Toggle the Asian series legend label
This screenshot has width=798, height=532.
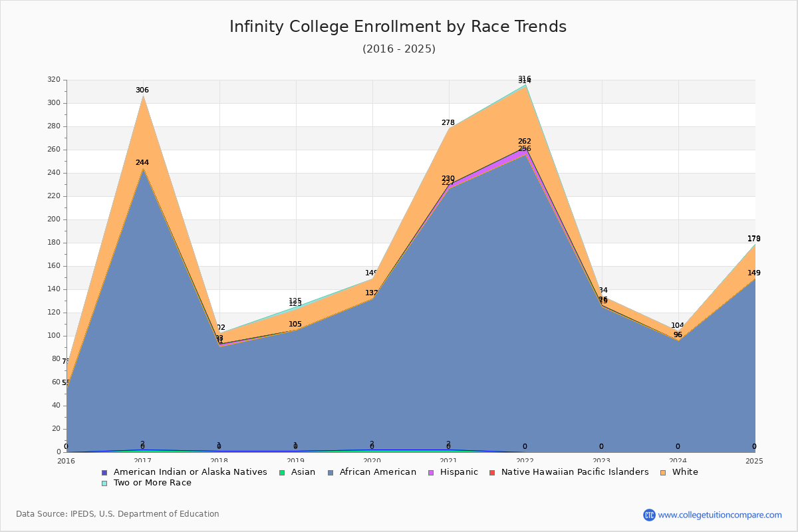(303, 472)
